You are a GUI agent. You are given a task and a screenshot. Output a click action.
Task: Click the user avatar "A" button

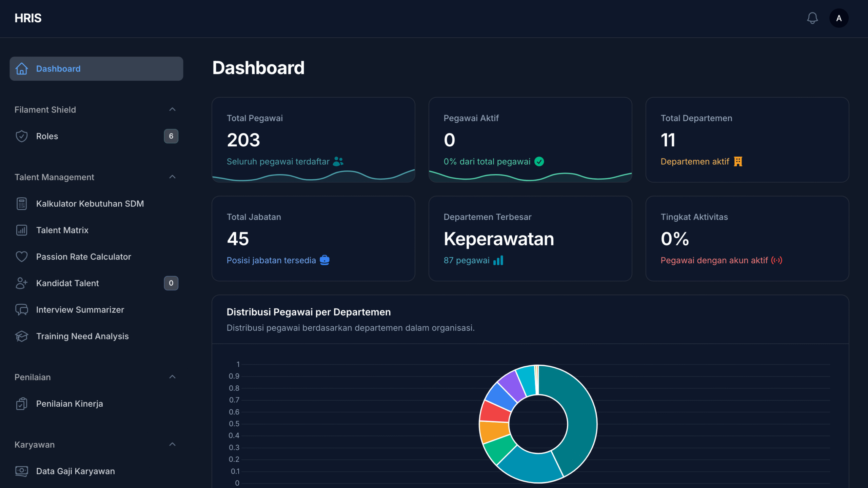[x=839, y=18]
